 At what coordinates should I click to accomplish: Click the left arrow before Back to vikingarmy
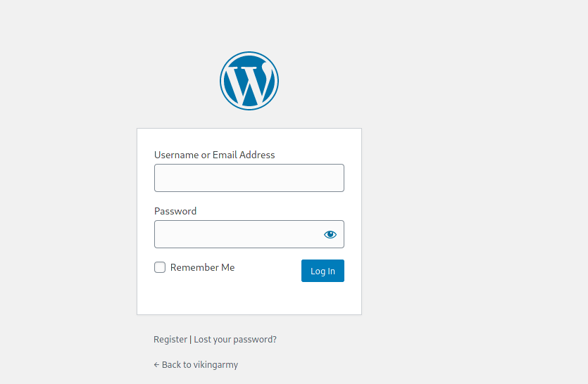[x=156, y=364]
